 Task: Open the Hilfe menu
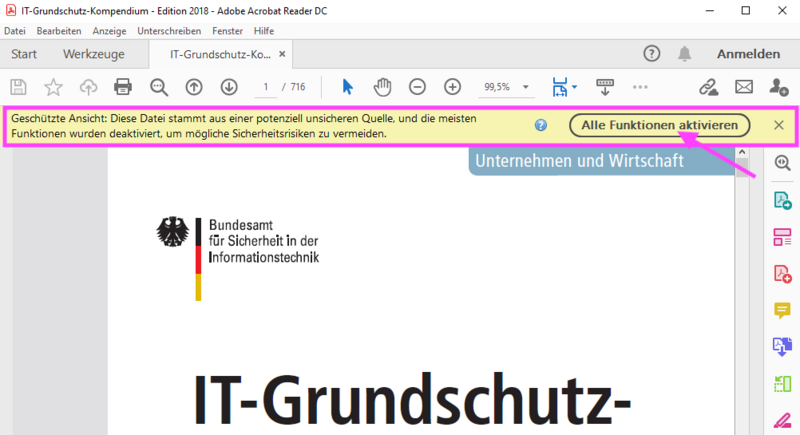[x=264, y=31]
